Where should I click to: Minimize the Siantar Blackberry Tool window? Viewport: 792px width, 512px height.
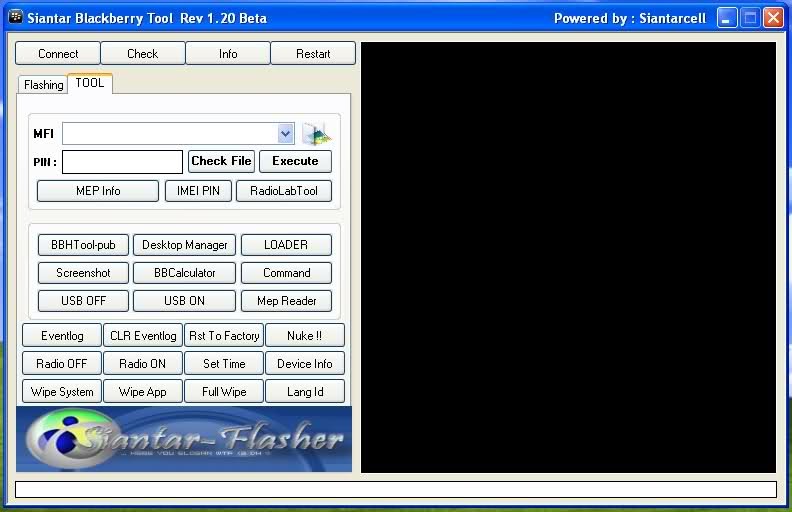click(726, 18)
